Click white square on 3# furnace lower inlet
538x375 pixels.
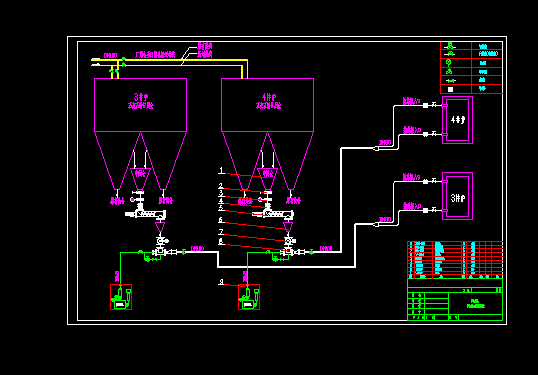click(425, 210)
